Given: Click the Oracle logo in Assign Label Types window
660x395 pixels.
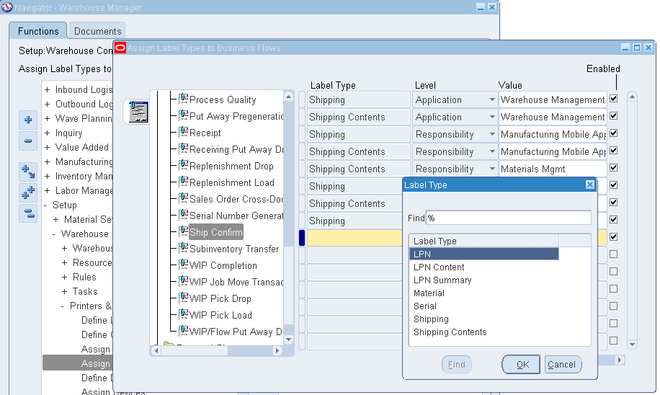Looking at the screenshot, I should (120, 48).
